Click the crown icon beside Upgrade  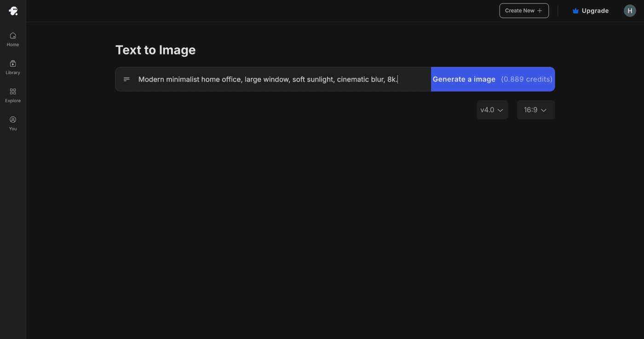coord(575,11)
